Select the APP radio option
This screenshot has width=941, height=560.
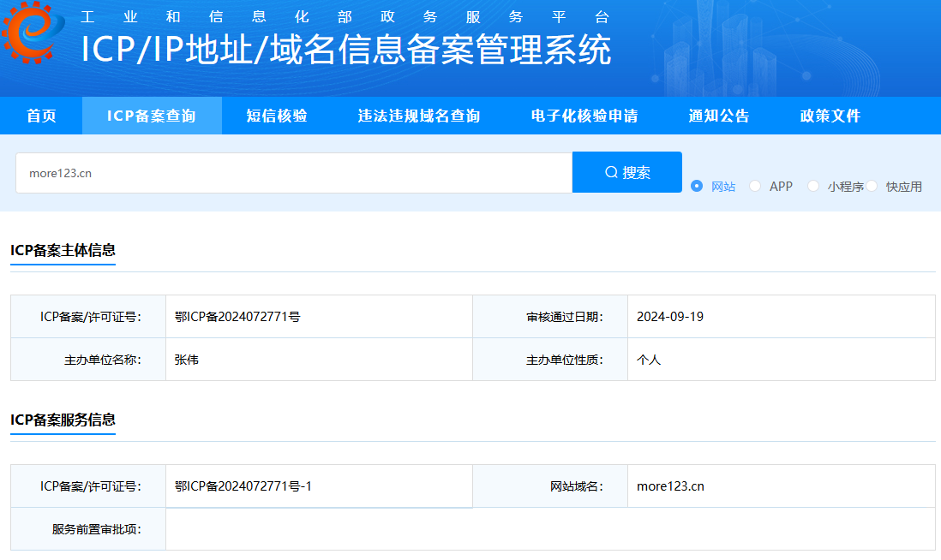[755, 186]
